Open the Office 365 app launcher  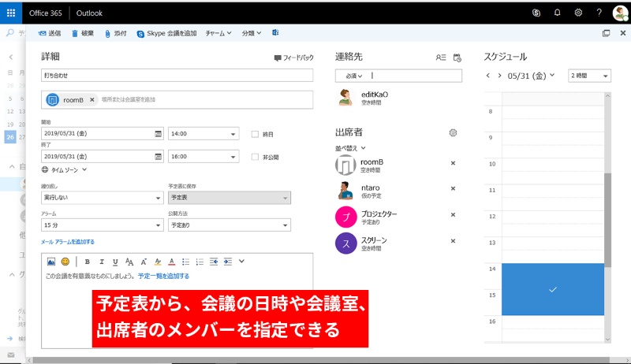[x=11, y=13]
